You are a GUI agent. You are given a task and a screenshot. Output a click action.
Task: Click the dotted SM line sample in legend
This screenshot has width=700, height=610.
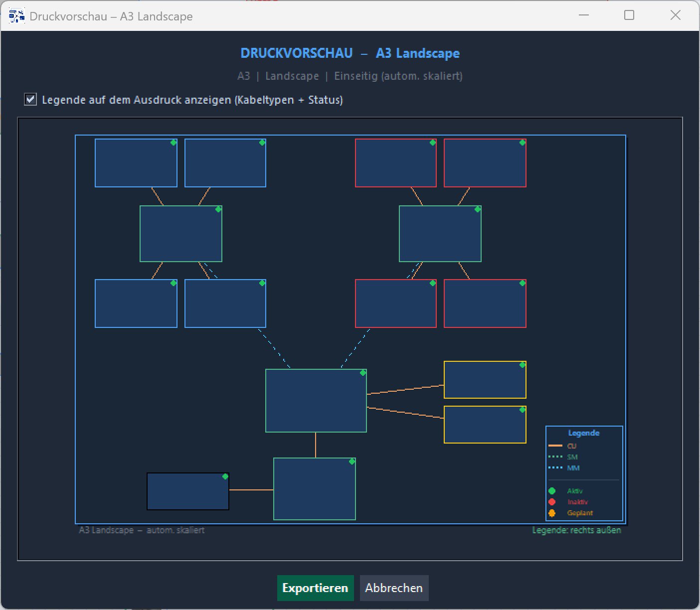pyautogui.click(x=555, y=457)
